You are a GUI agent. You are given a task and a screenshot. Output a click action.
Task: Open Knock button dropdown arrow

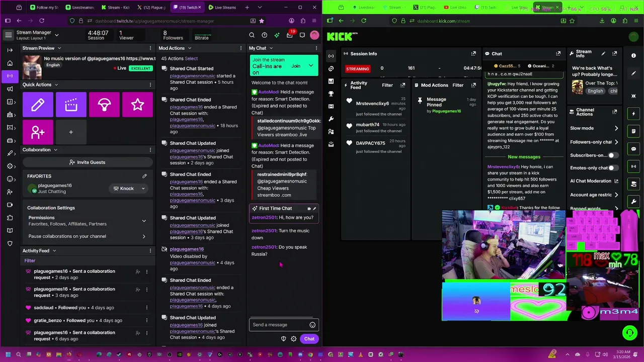(143, 189)
